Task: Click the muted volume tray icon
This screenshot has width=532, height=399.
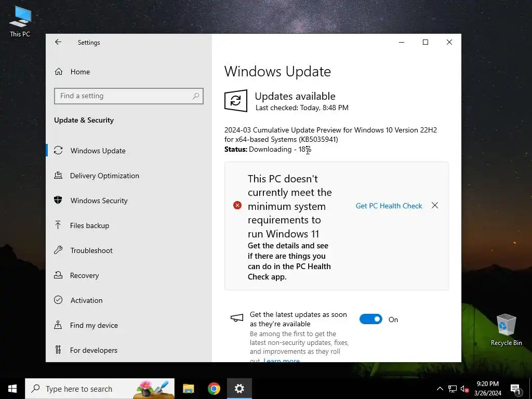Action: (465, 389)
